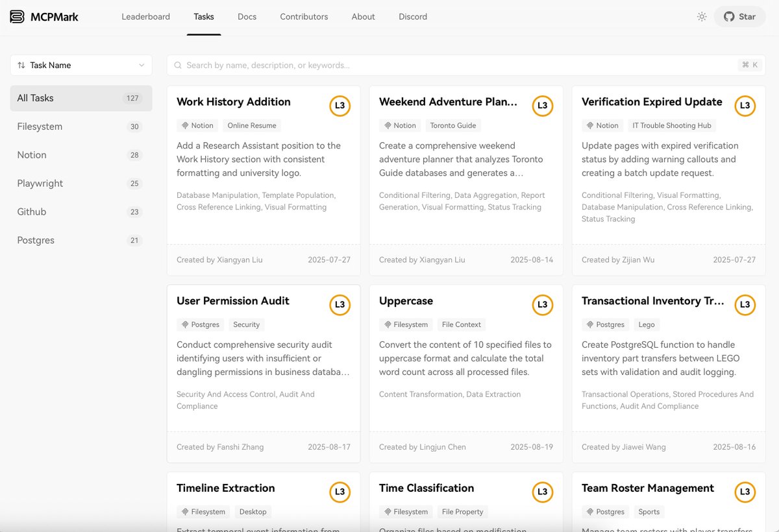Filter tasks by Filesystem
Screen dimensions: 779x532
coord(81,127)
